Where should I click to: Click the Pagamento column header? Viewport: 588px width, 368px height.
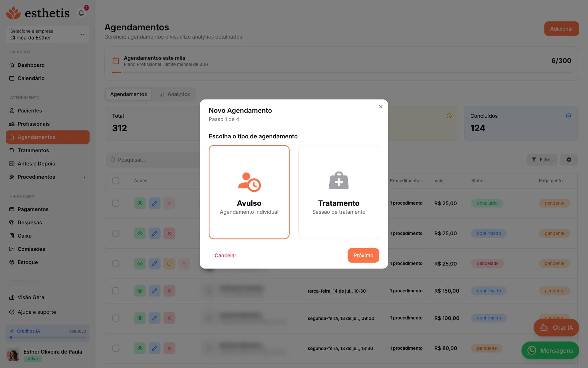pyautogui.click(x=550, y=180)
